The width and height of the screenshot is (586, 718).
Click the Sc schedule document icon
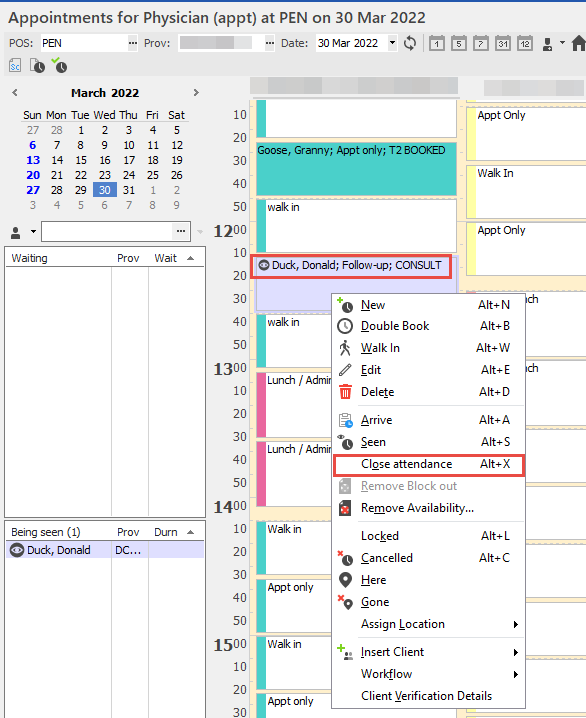tap(15, 66)
